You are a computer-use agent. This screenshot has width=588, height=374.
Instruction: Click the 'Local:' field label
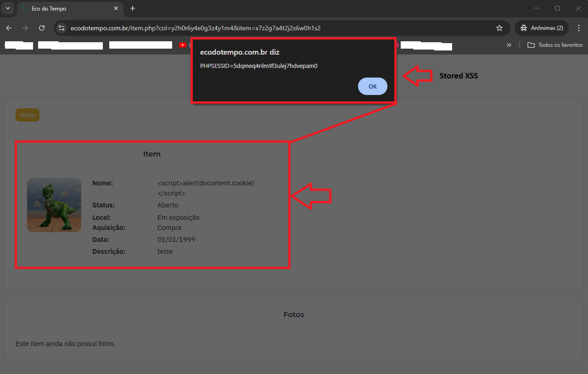(x=101, y=218)
